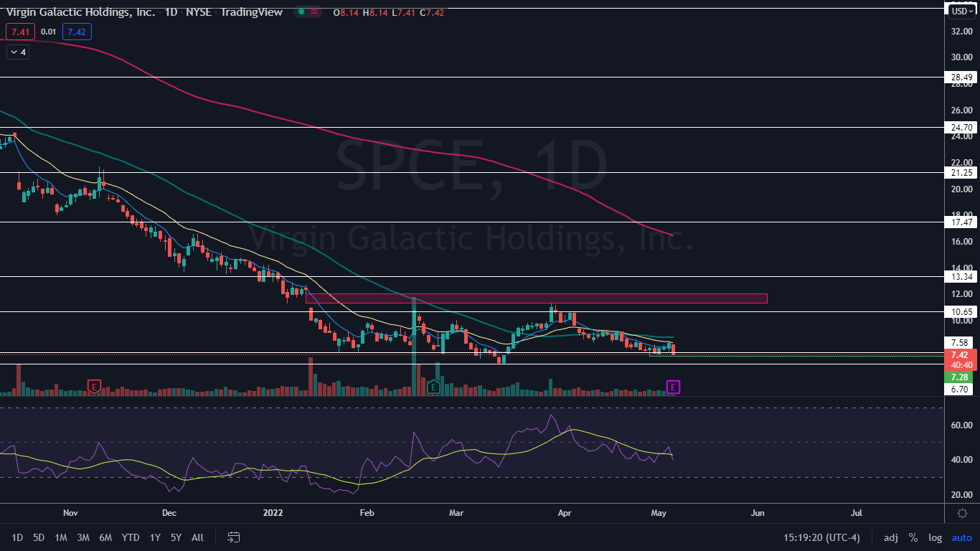Screen dimensions: 980x551
Task: Open the USD currency dropdown
Action: click(x=961, y=11)
